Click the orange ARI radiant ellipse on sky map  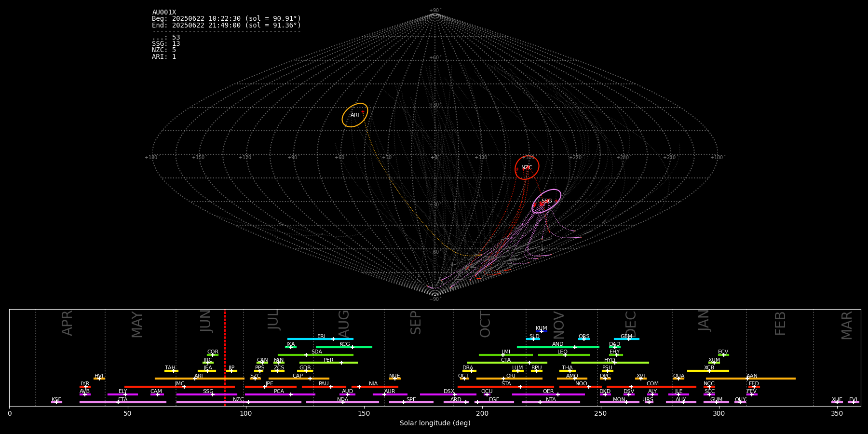tap(355, 115)
